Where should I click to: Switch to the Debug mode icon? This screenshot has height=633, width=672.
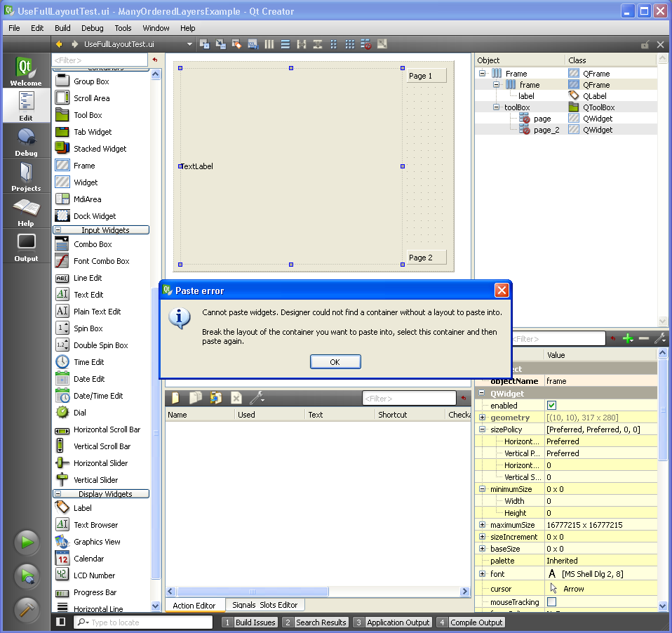point(26,142)
